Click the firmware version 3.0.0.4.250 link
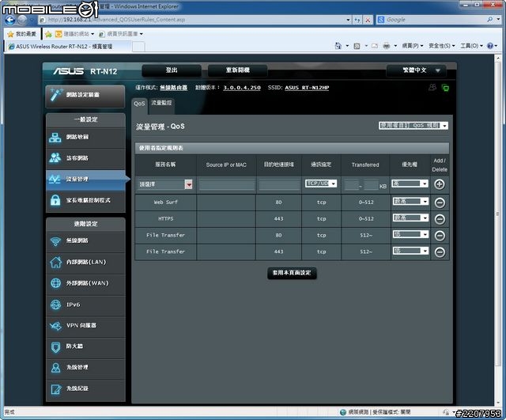Screen dimensions: 506x420 tap(242, 88)
